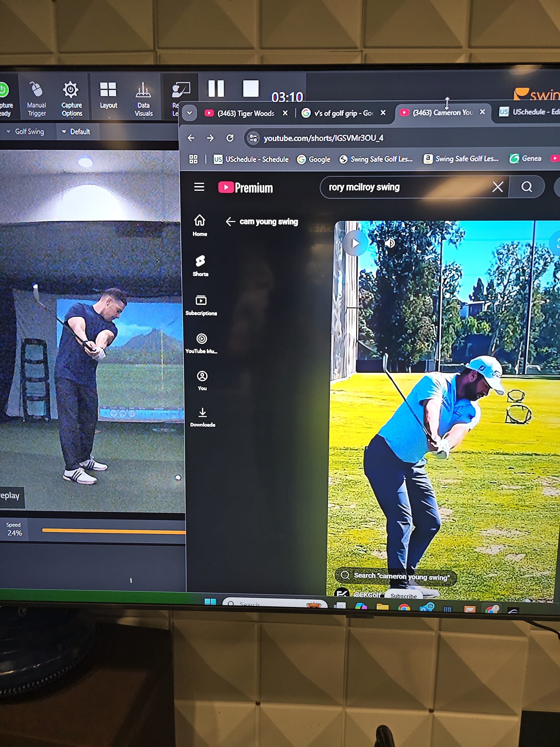Open YouTube Shorts in sidebar
This screenshot has width=560, height=747.
200,266
